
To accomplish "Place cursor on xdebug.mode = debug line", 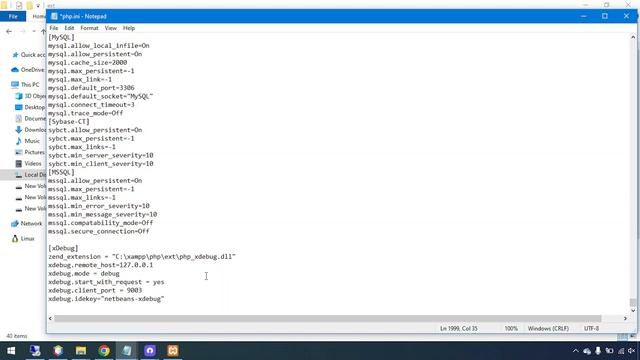I will [84, 273].
